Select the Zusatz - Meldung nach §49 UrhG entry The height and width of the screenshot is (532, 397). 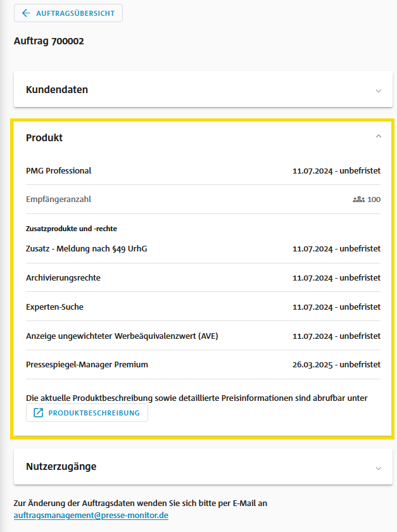tap(87, 248)
